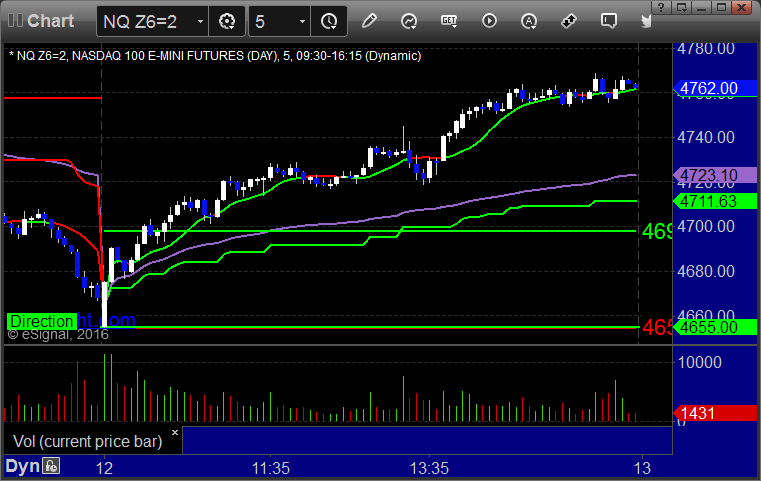Open the chat comment bubble icon
This screenshot has height=481, width=761.
(609, 21)
